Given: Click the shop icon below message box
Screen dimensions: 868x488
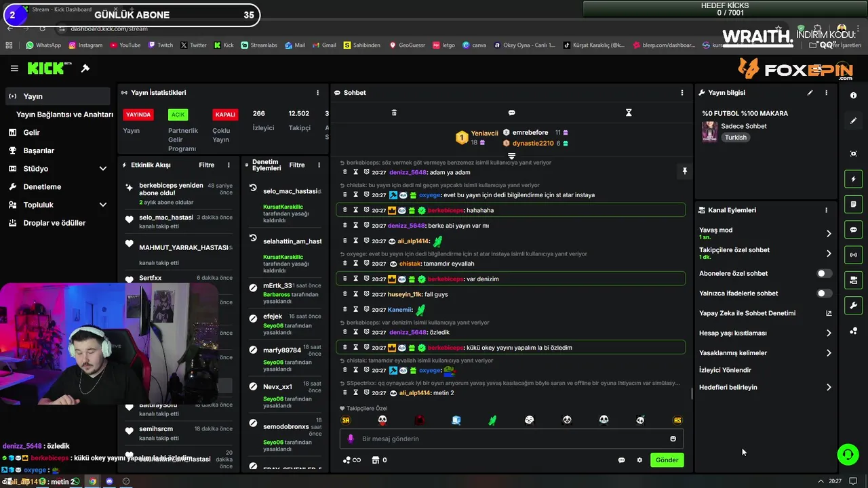Looking at the screenshot, I should click(x=376, y=460).
